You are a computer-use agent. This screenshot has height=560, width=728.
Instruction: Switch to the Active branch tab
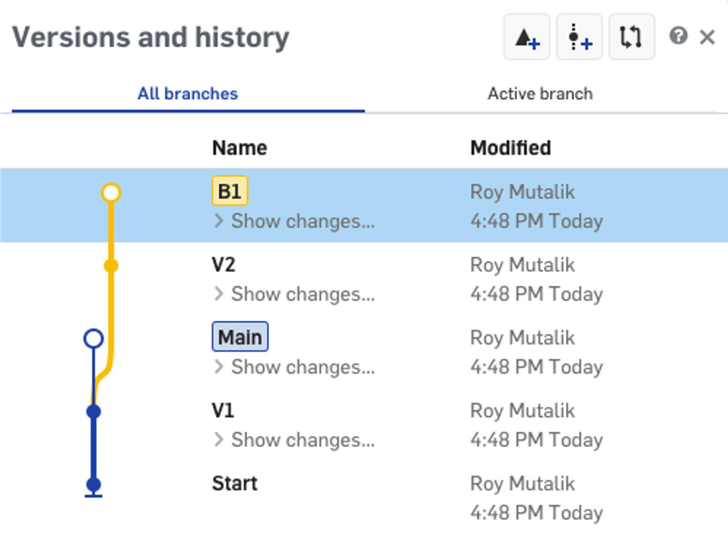[x=540, y=94]
